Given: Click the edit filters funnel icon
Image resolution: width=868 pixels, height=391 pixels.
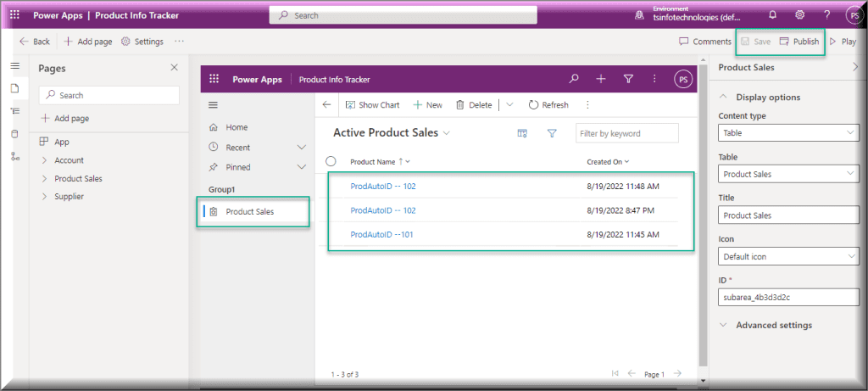Looking at the screenshot, I should [551, 133].
